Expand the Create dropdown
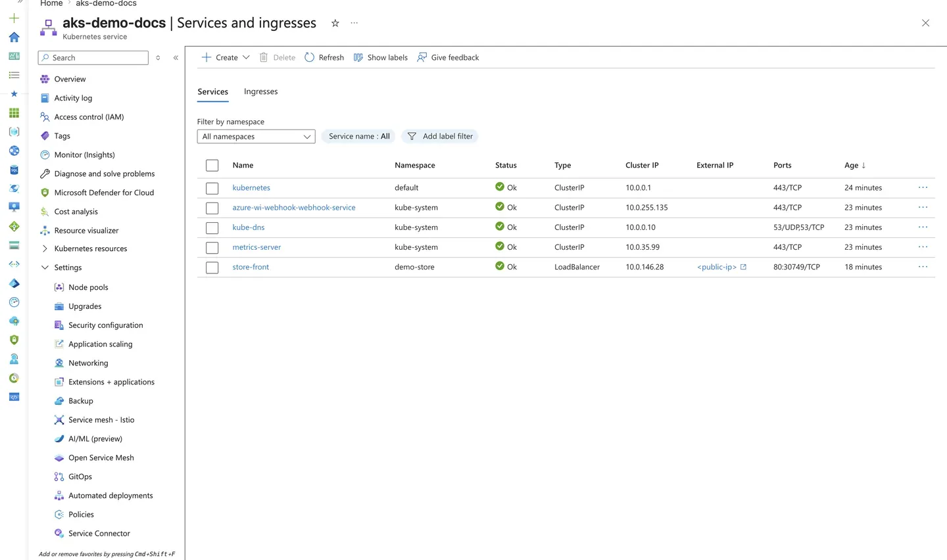 pos(246,57)
